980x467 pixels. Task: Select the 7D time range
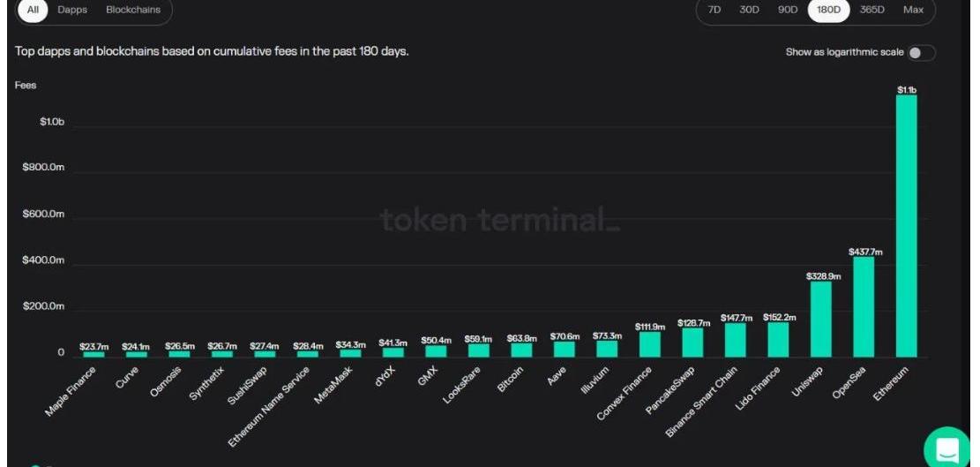pos(714,10)
